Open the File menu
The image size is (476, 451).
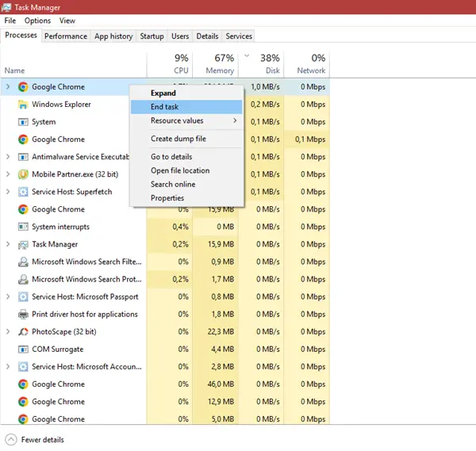coord(10,21)
